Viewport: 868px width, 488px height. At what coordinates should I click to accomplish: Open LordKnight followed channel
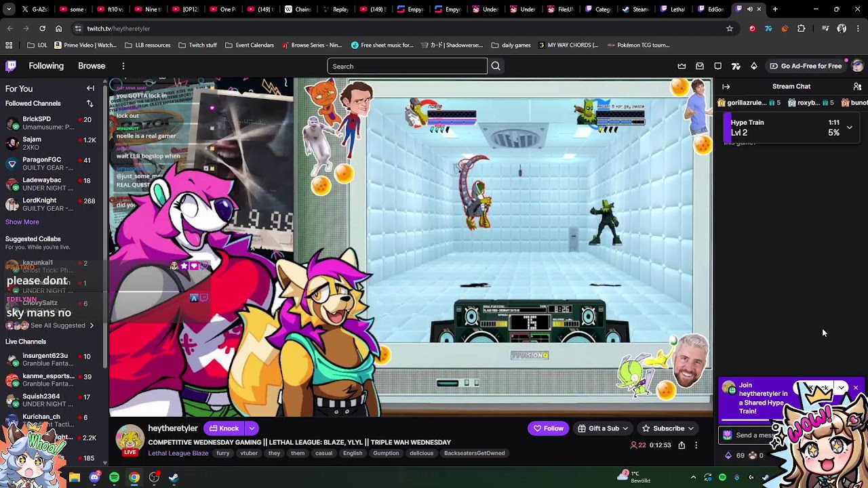pyautogui.click(x=54, y=204)
